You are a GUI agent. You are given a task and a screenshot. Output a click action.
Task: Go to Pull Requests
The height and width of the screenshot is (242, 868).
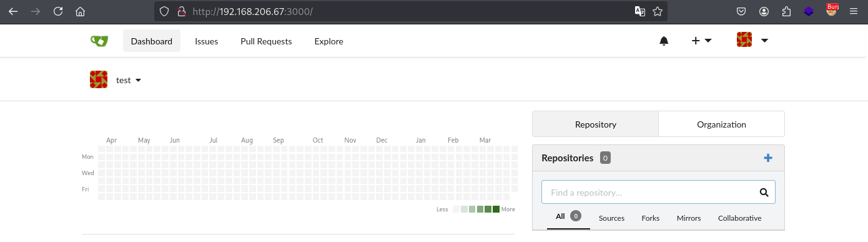point(266,41)
